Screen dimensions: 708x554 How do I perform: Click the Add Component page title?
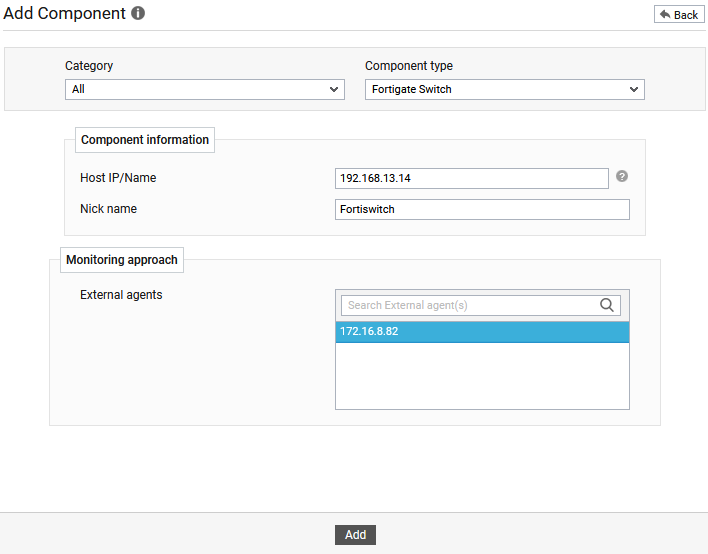click(64, 14)
